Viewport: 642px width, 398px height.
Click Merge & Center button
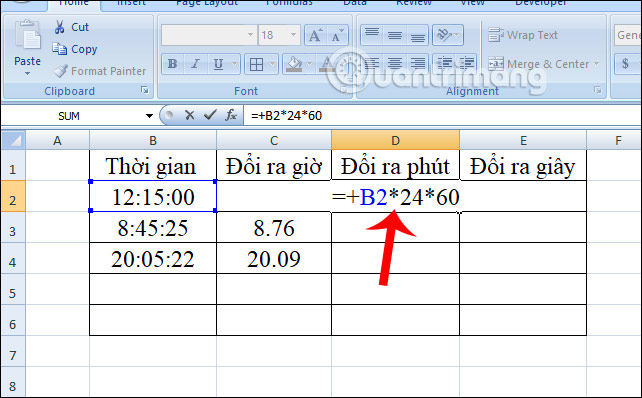point(538,64)
